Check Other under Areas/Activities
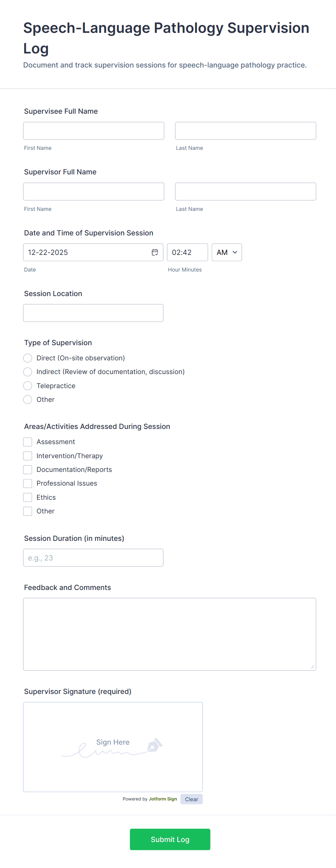Screen dimensions: 336x868 tap(27, 511)
